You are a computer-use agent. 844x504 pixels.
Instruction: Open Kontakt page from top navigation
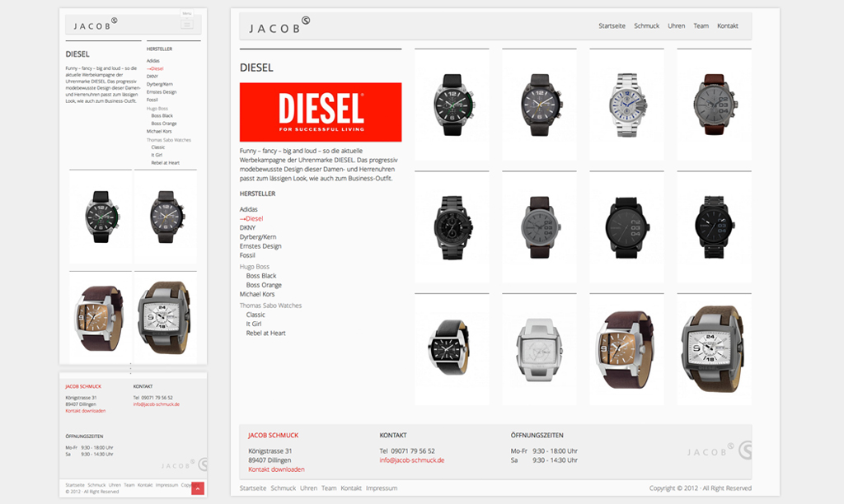pos(727,26)
